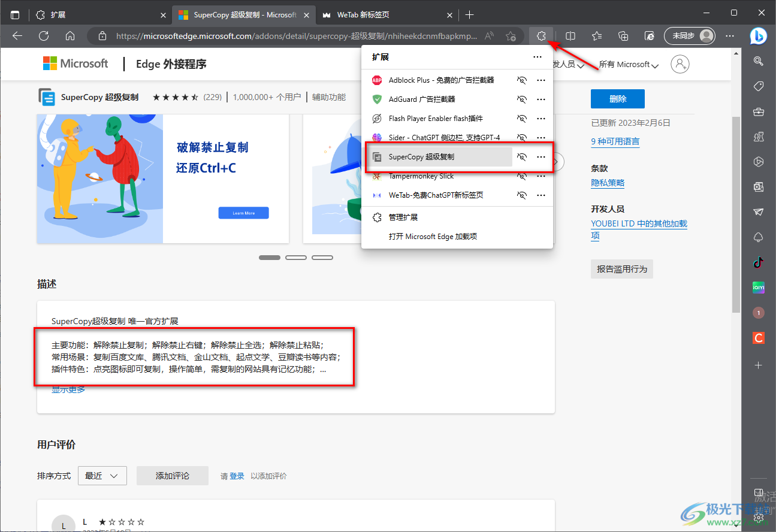This screenshot has height=532, width=776.
Task: Click the IE mode icon in toolbar
Action: click(650, 36)
